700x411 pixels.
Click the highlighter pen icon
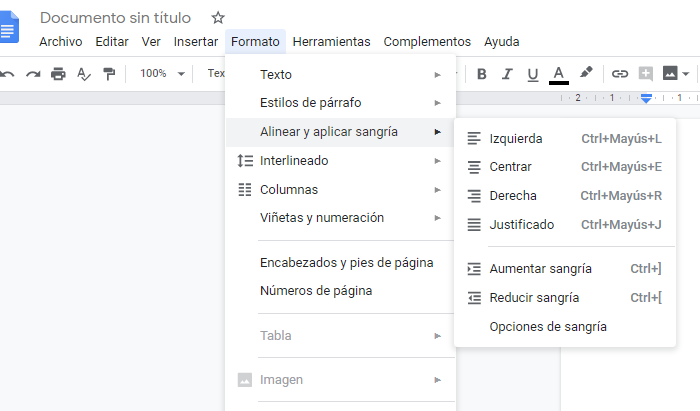pos(586,73)
